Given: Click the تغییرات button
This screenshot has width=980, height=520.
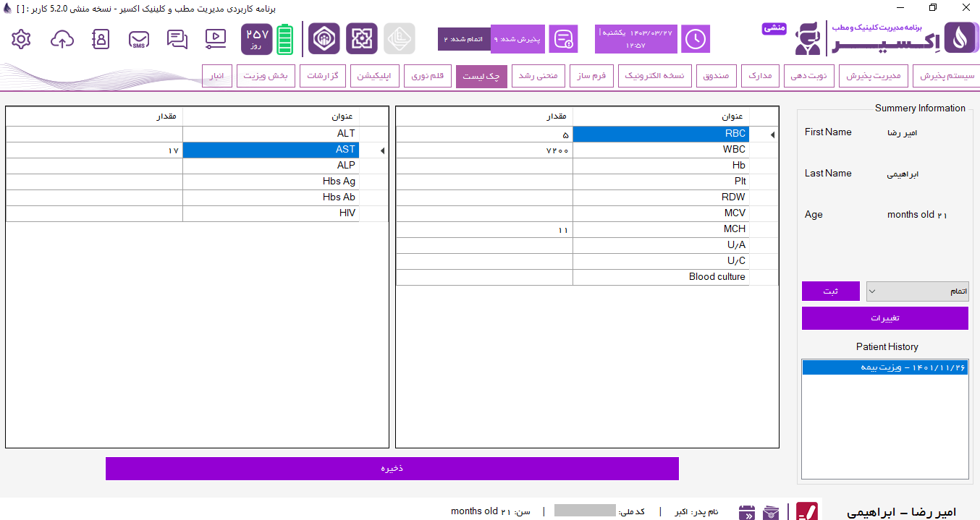Looking at the screenshot, I should click(884, 318).
